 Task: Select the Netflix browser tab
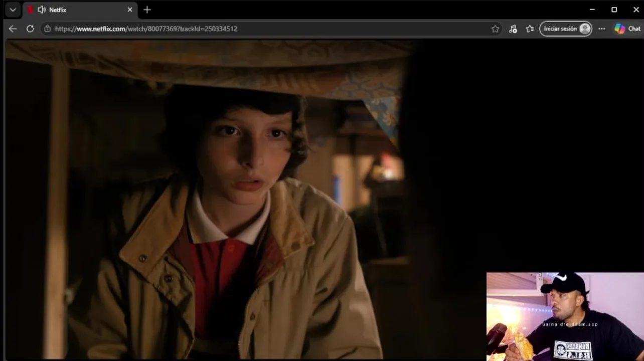[x=80, y=10]
